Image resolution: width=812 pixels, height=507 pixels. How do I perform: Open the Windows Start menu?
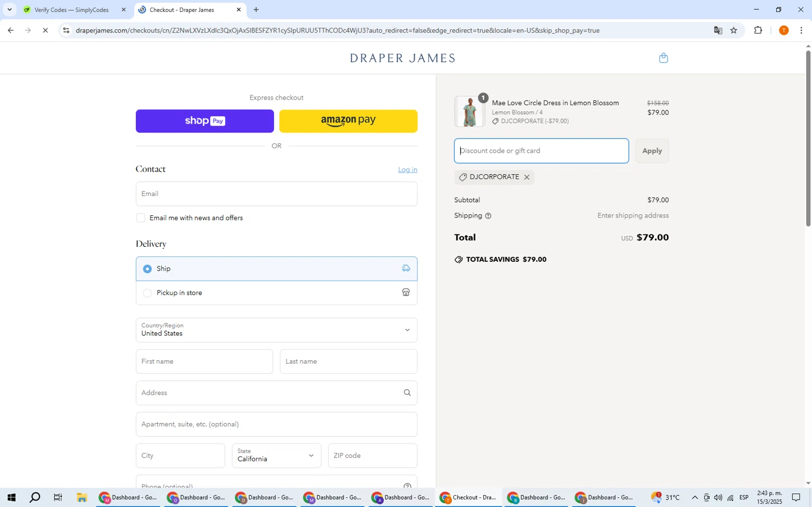click(11, 498)
